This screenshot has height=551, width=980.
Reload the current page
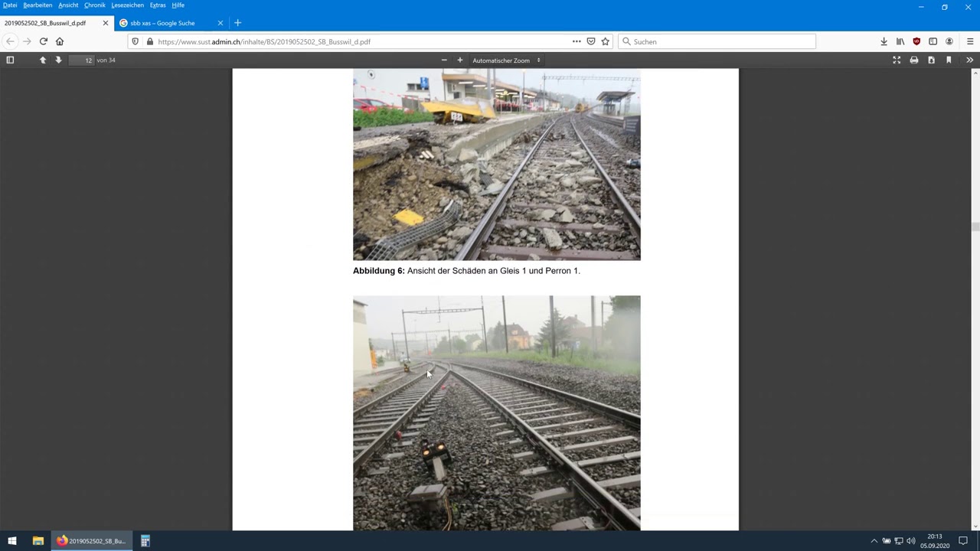[x=44, y=41]
